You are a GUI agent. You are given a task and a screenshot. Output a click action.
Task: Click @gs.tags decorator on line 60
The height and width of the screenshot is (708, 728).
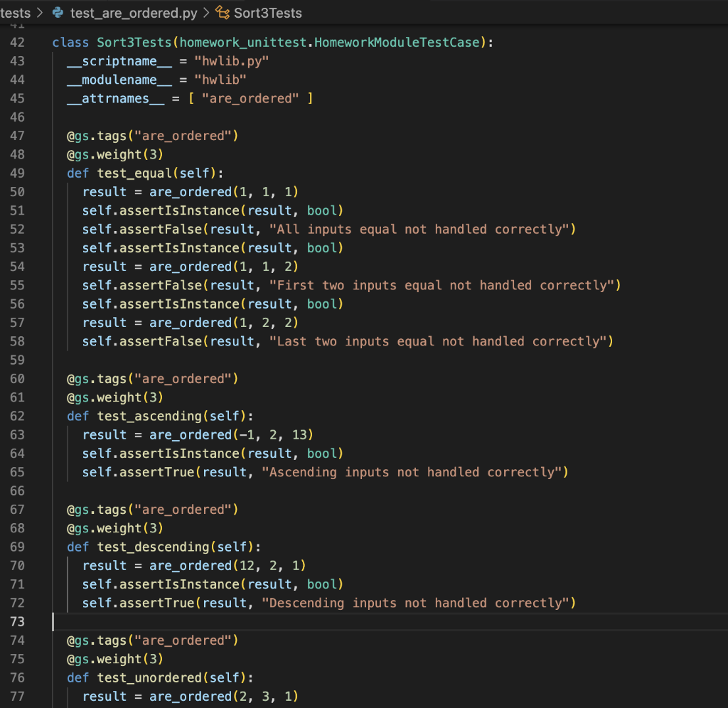(x=153, y=379)
